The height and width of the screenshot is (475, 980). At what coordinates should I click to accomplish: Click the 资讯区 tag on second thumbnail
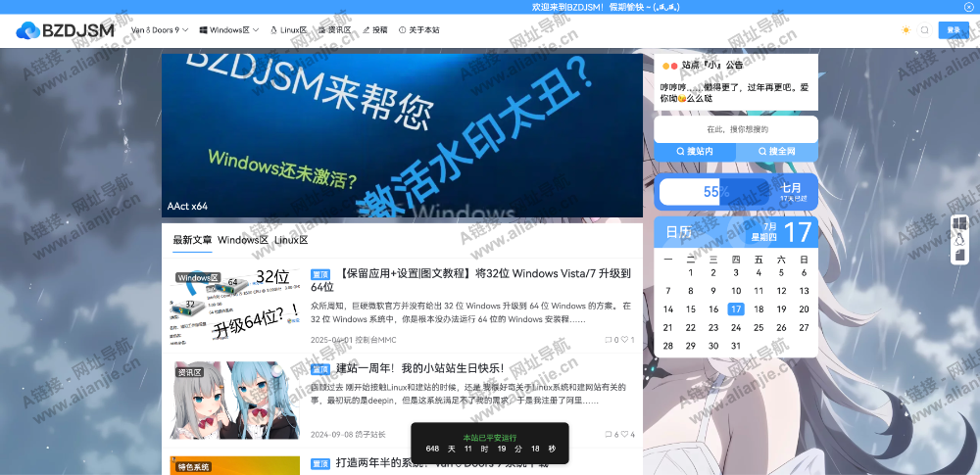pos(190,372)
